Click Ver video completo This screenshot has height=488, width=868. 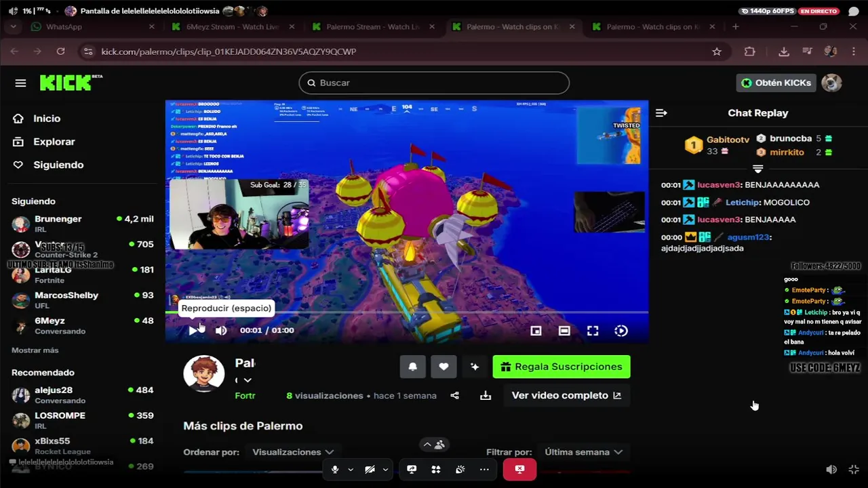coord(566,395)
